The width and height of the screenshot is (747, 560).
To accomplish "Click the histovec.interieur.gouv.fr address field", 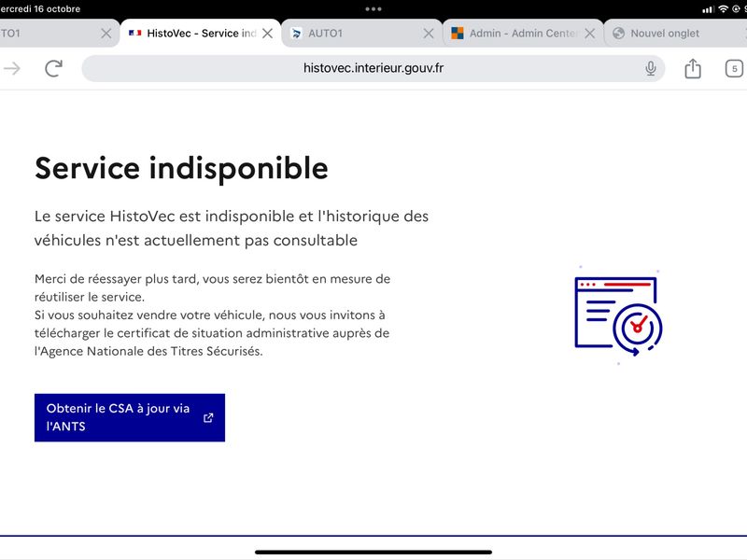I will tap(373, 68).
